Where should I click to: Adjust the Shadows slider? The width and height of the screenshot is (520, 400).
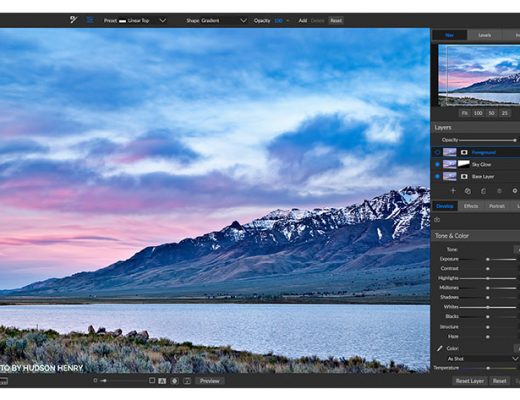488,297
